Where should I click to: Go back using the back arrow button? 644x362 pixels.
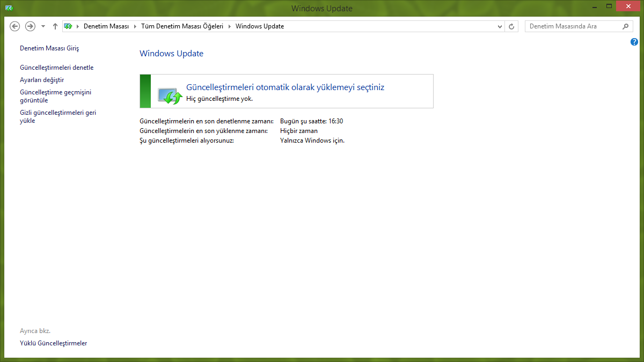(x=15, y=26)
